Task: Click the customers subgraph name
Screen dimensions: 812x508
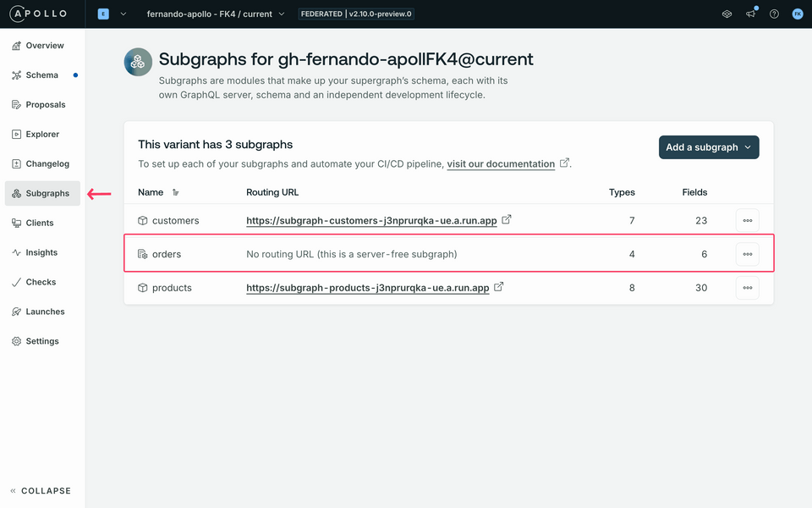Action: click(x=176, y=220)
